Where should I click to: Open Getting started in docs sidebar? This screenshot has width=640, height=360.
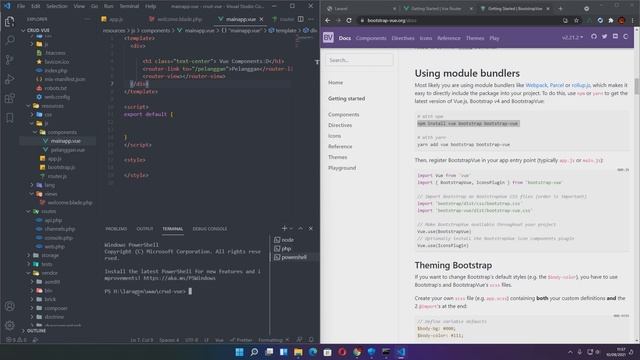click(x=347, y=98)
